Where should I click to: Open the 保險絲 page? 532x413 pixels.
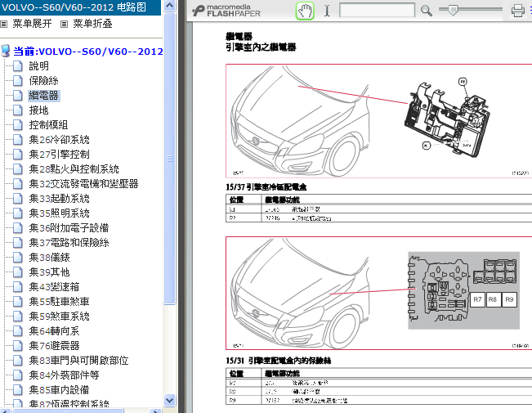[43, 80]
